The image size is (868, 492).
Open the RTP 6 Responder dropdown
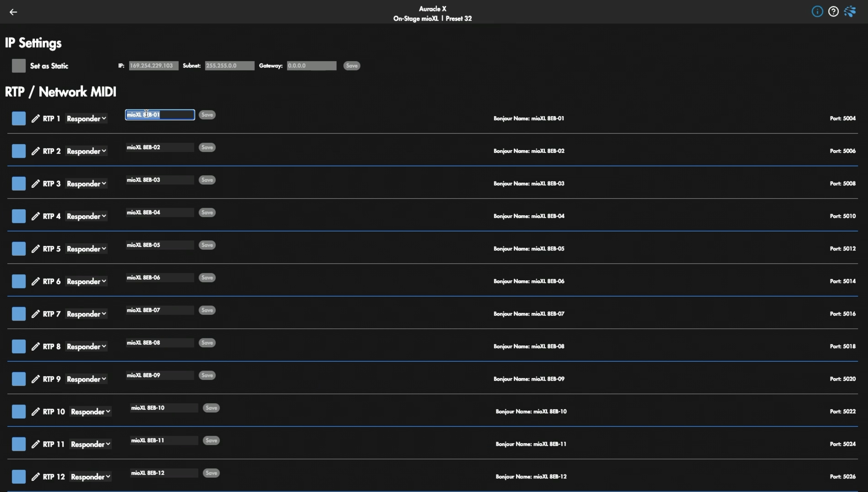pos(86,282)
